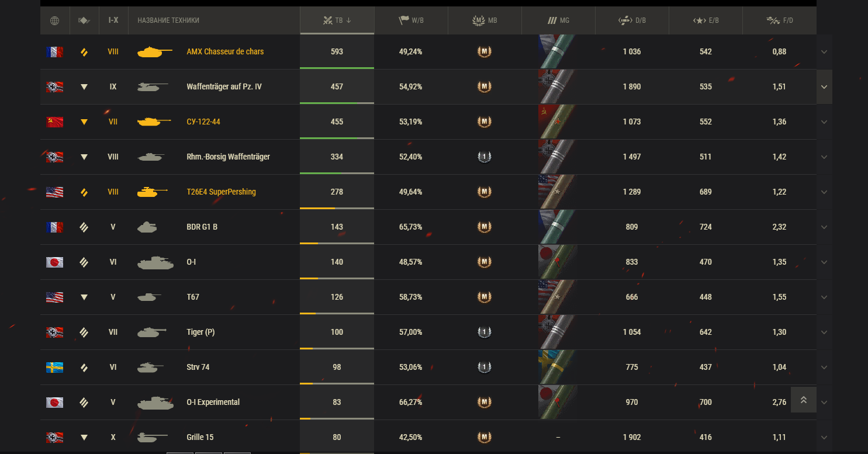Jump back to top with double-chevron button
The image size is (868, 454).
tap(804, 400)
